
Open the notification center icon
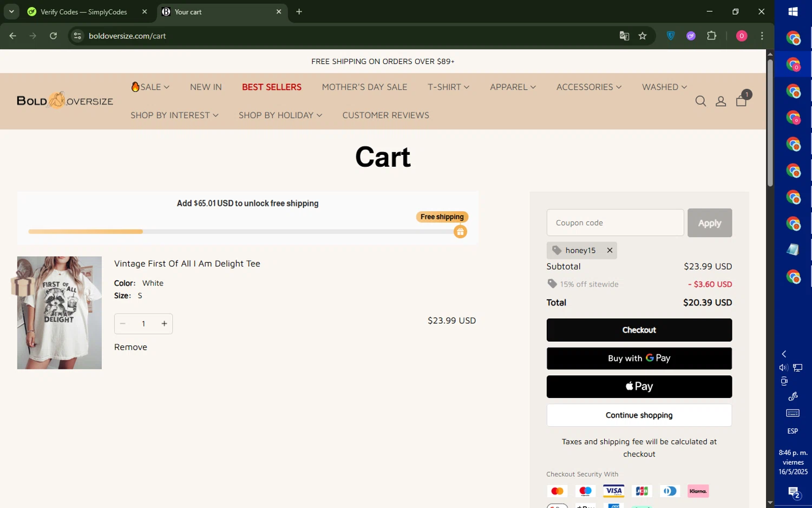[794, 493]
